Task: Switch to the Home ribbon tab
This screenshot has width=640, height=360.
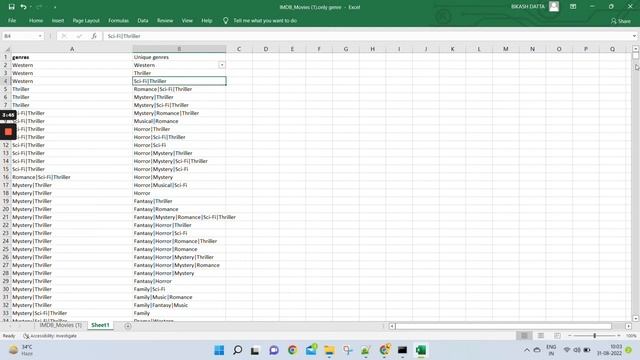Action: [x=36, y=20]
